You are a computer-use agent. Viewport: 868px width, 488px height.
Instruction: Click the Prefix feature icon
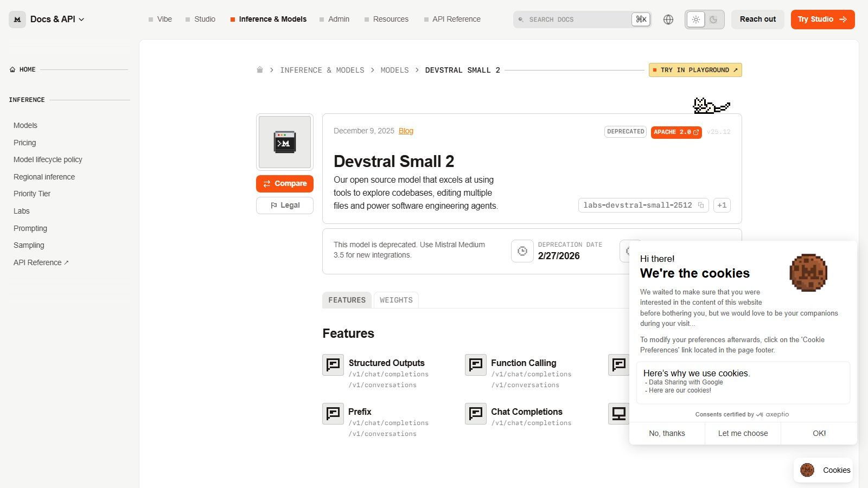pyautogui.click(x=333, y=414)
